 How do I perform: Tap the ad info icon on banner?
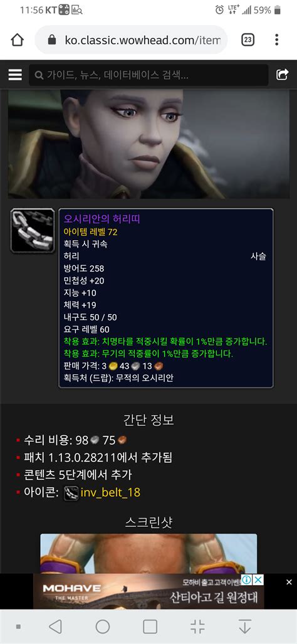tap(246, 579)
